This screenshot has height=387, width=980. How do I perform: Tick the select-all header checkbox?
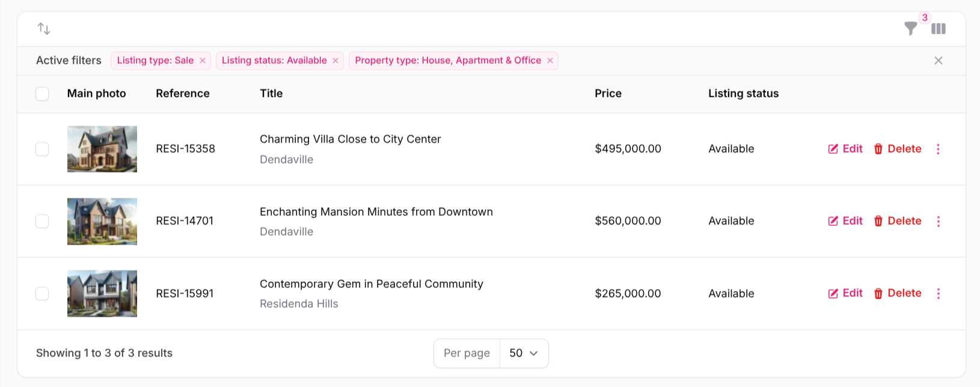coord(42,94)
